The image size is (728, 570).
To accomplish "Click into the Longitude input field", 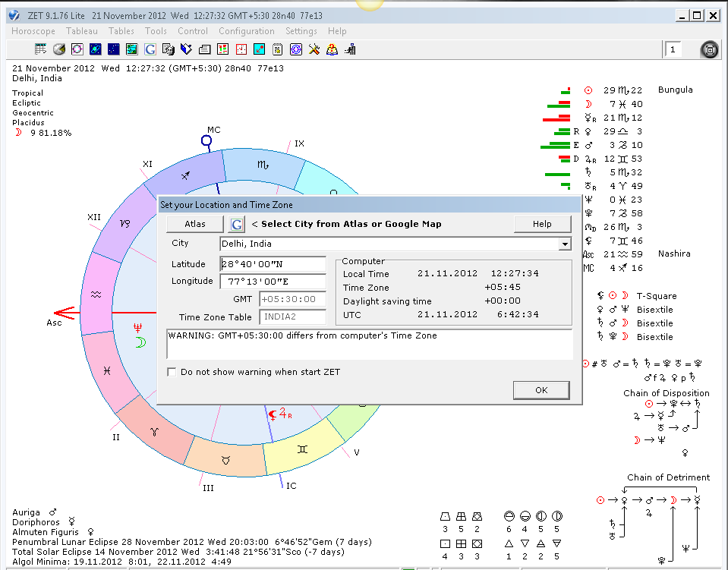I will 273,282.
